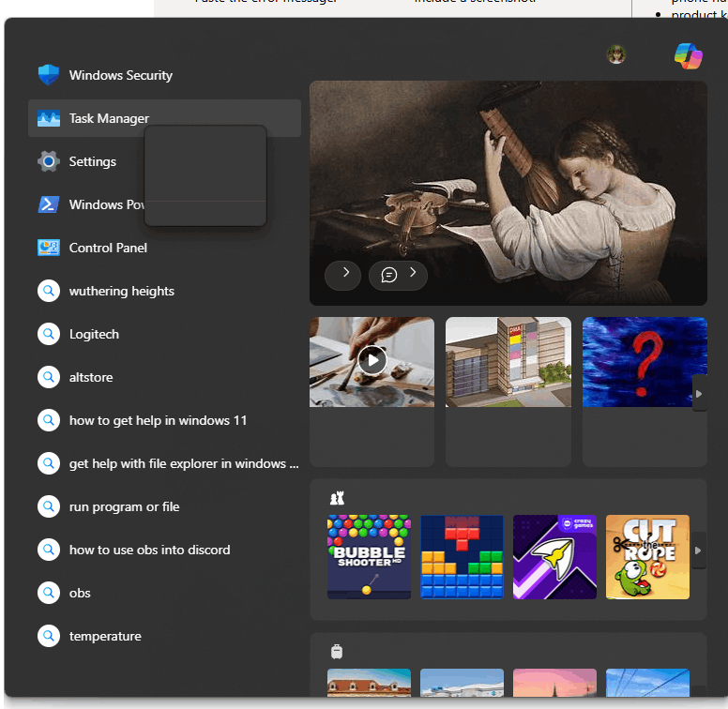Open the pink sunset travel thumbnail
728x709 pixels.
[x=554, y=683]
